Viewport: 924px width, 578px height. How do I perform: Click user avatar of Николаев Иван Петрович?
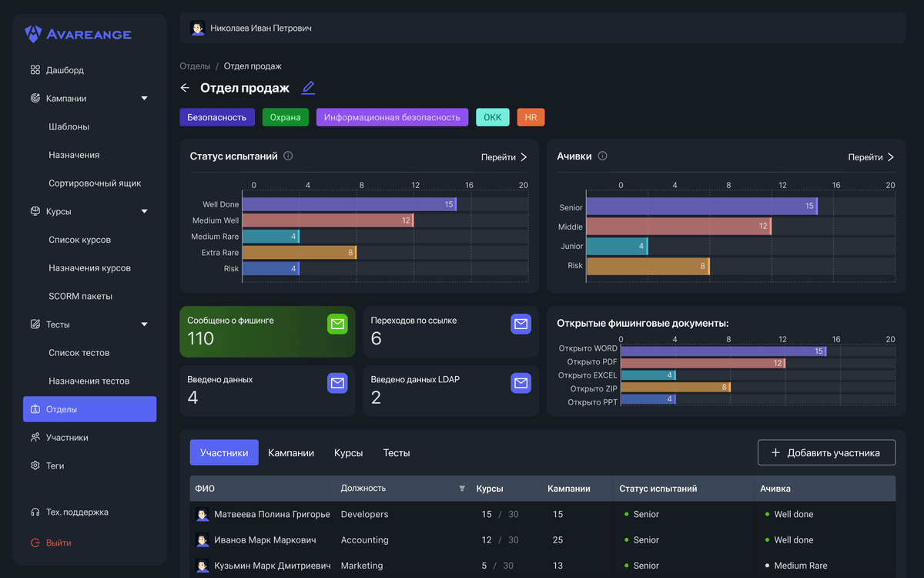pos(198,29)
